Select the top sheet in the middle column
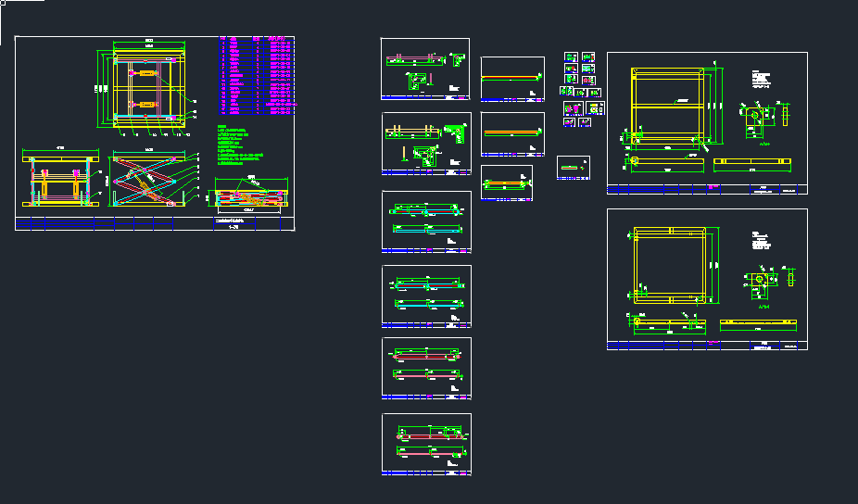Image resolution: width=858 pixels, height=504 pixels. (x=512, y=80)
